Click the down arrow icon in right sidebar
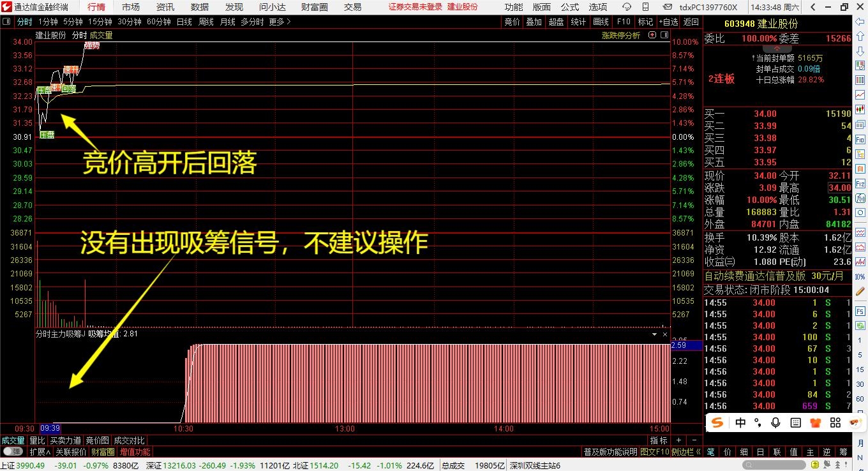The image size is (868, 471). [x=860, y=50]
